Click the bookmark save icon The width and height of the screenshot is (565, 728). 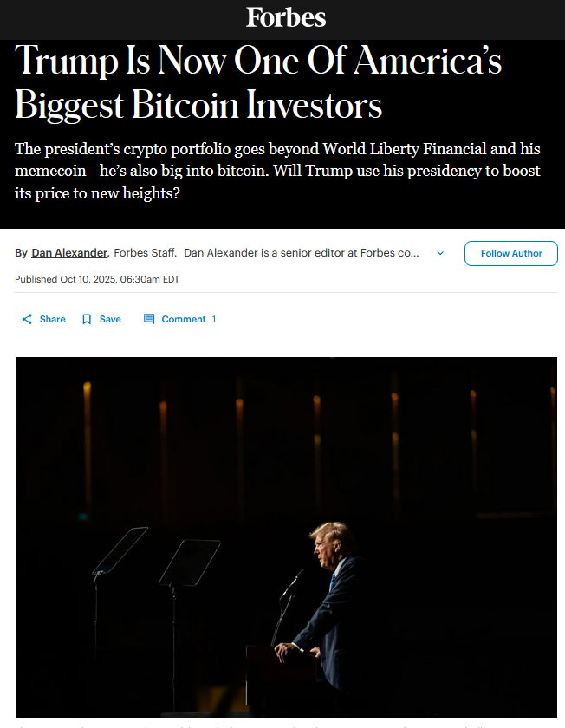tap(87, 319)
